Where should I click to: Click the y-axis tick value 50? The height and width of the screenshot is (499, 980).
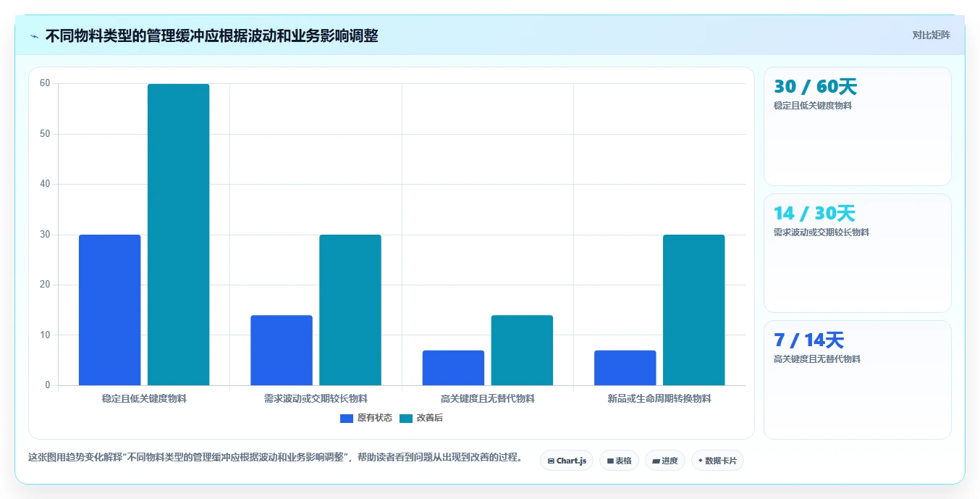click(45, 134)
